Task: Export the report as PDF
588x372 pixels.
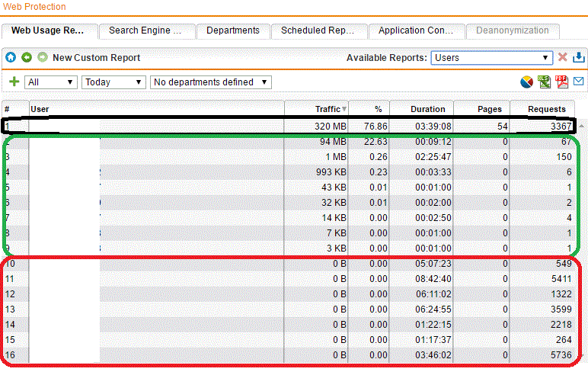Action: pos(562,82)
